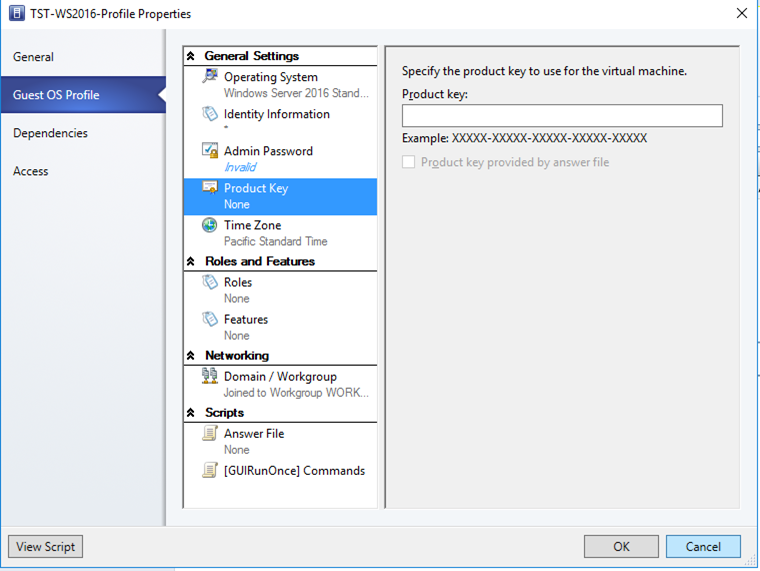Click the Answer File scroll icon
760x571 pixels.
pyautogui.click(x=210, y=433)
